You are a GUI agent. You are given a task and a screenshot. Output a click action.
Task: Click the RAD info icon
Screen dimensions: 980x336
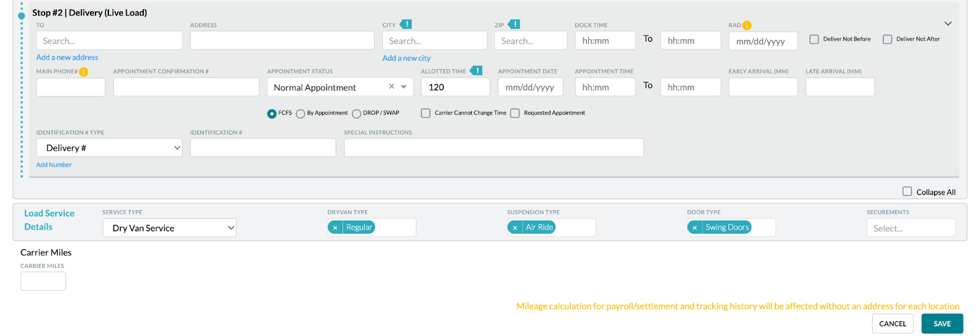pyautogui.click(x=747, y=25)
